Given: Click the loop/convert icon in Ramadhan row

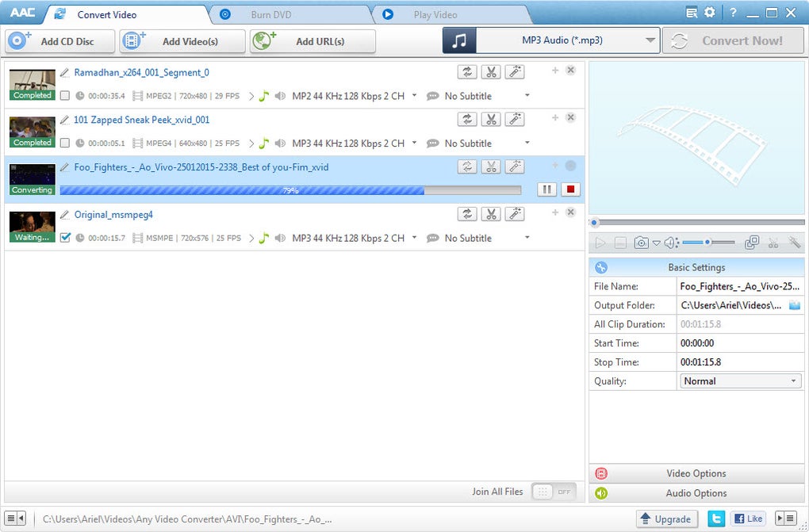Looking at the screenshot, I should [x=467, y=71].
